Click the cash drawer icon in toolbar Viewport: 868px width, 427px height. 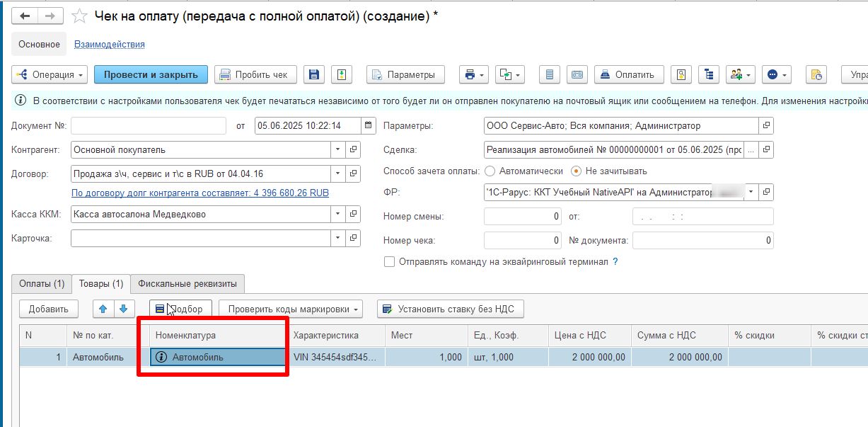click(x=577, y=74)
